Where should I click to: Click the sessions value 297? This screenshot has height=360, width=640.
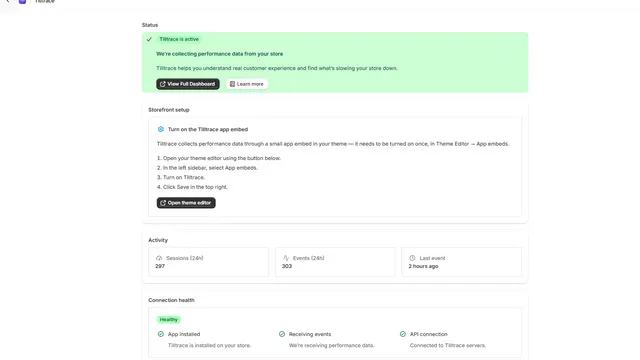tap(160, 266)
